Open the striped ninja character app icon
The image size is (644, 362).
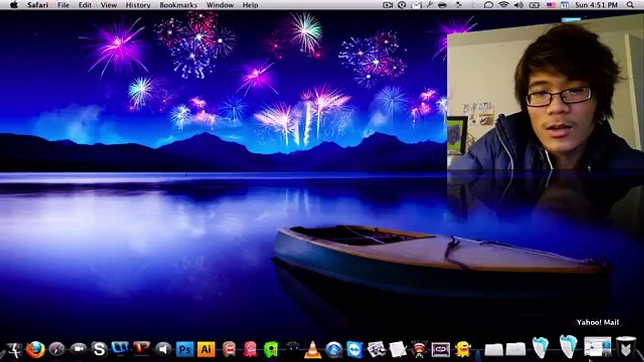coord(419,349)
